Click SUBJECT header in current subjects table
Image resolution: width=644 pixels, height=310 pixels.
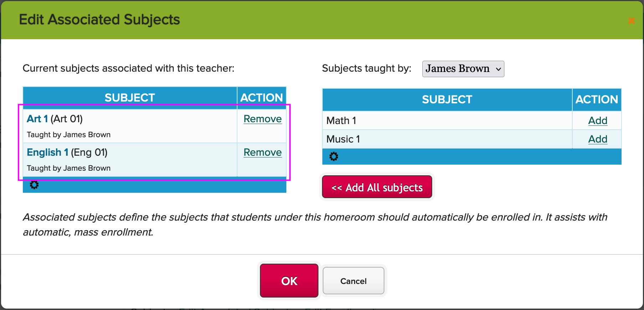130,98
